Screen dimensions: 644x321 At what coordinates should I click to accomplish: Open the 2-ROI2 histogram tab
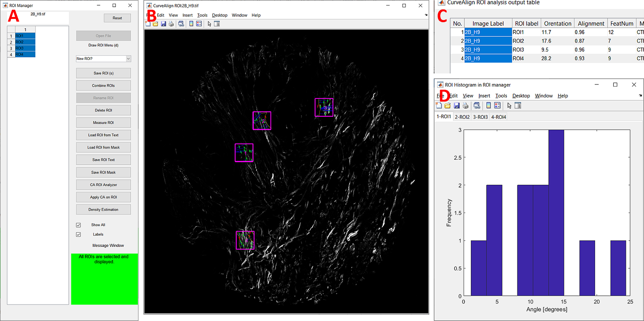462,117
